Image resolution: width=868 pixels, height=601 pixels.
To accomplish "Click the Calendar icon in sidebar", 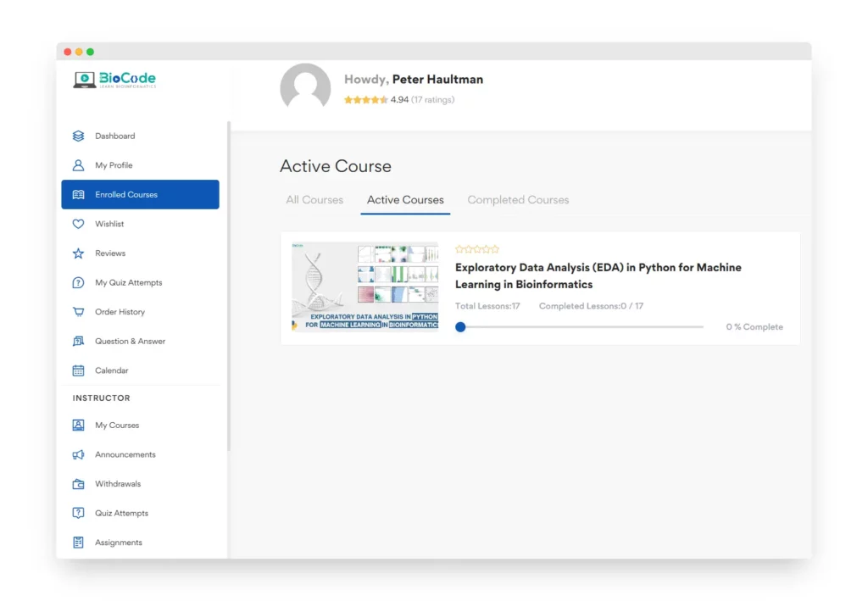I will point(78,370).
